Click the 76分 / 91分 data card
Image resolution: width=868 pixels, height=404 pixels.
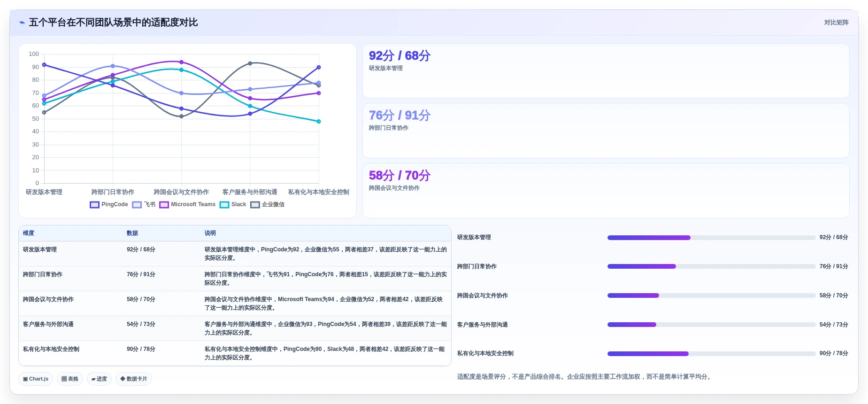tap(606, 131)
